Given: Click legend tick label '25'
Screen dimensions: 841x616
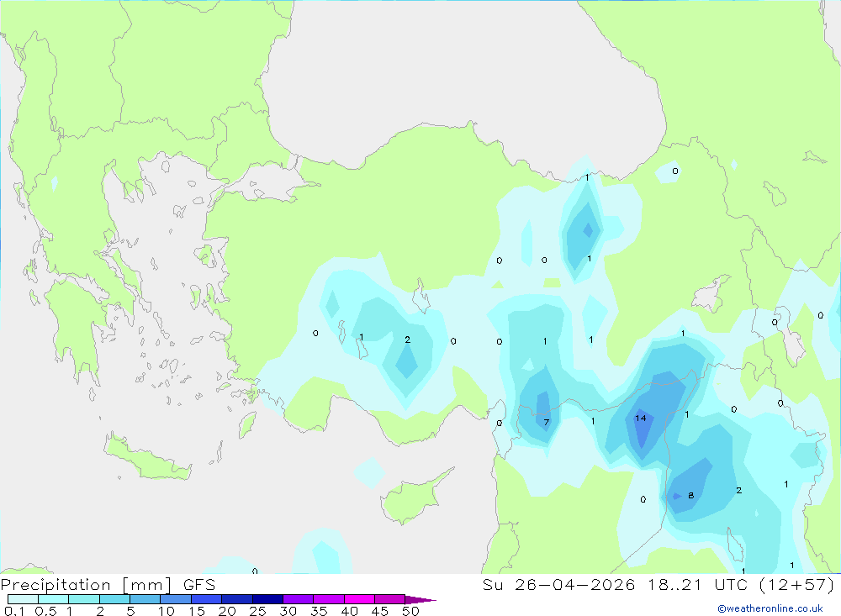Looking at the screenshot, I should (x=257, y=611).
